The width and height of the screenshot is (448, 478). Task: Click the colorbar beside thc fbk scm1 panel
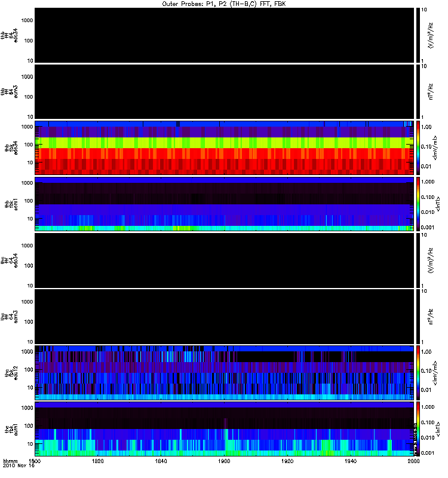[418, 429]
